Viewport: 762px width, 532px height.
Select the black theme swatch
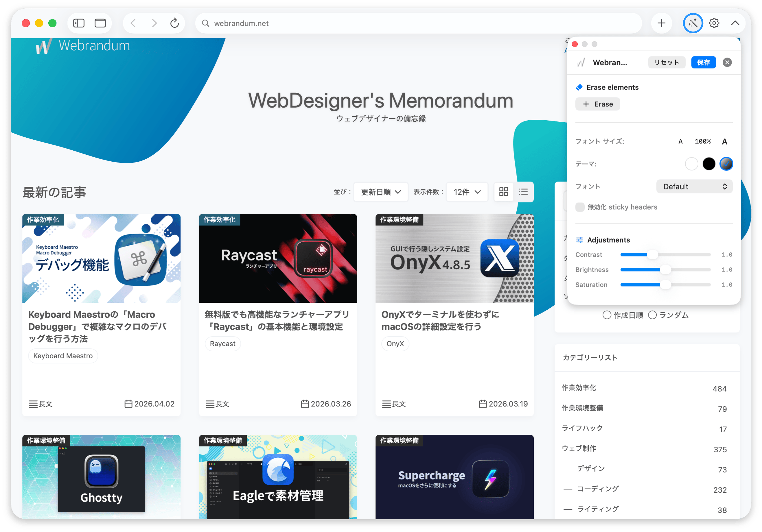pyautogui.click(x=708, y=164)
